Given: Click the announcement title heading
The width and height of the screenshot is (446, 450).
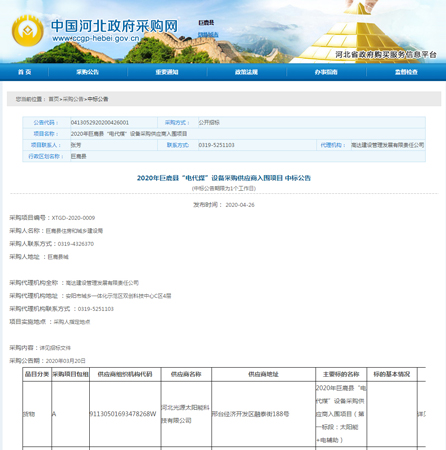Looking at the screenshot, I should (x=224, y=178).
